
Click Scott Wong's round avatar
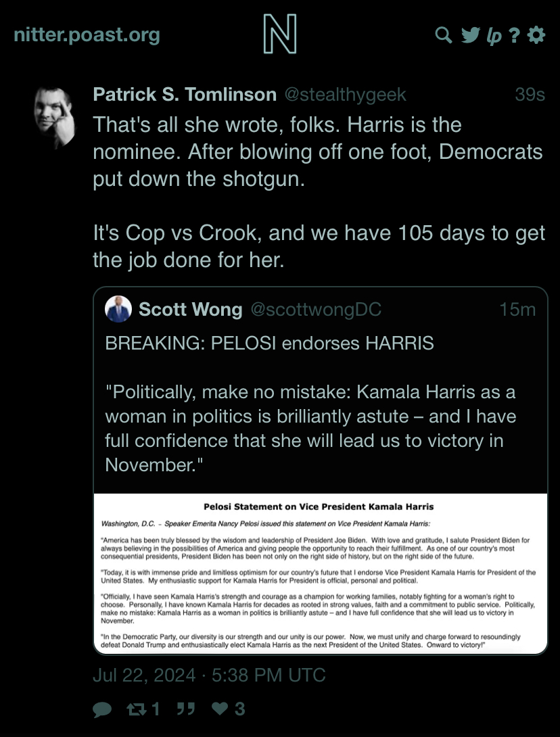coord(118,309)
